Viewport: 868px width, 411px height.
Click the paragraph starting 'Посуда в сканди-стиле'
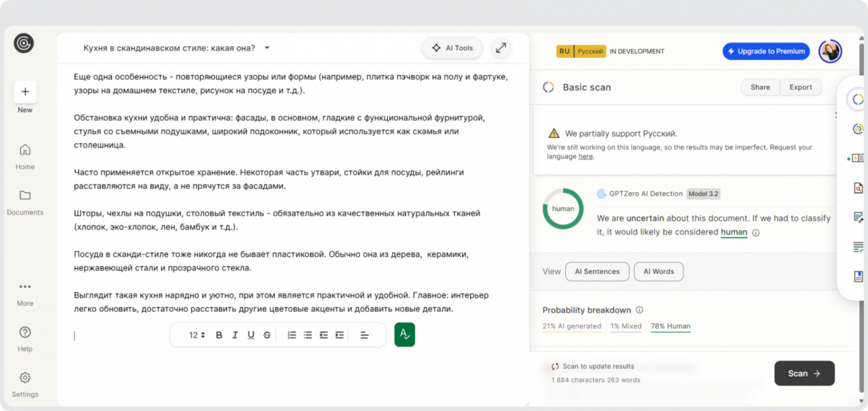point(271,261)
